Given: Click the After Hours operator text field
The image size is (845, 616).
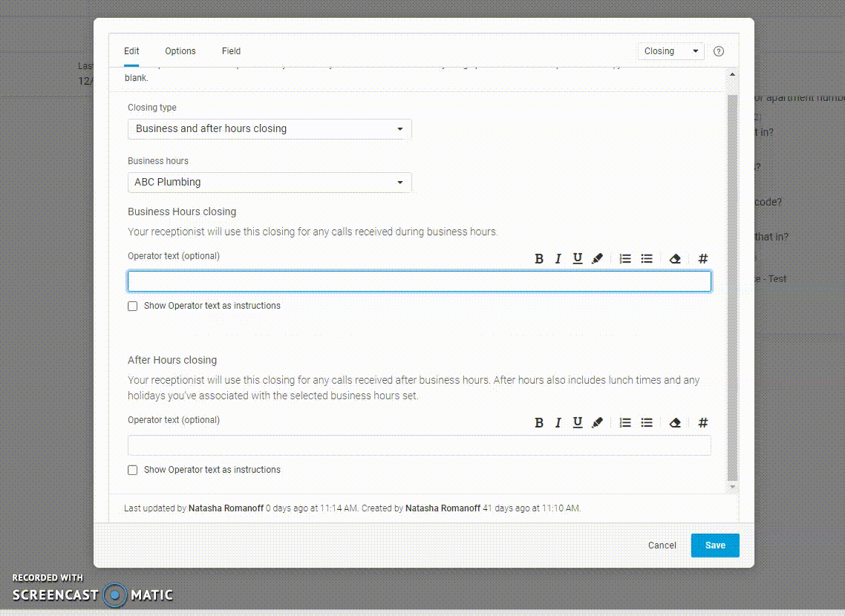Looking at the screenshot, I should coord(420,445).
